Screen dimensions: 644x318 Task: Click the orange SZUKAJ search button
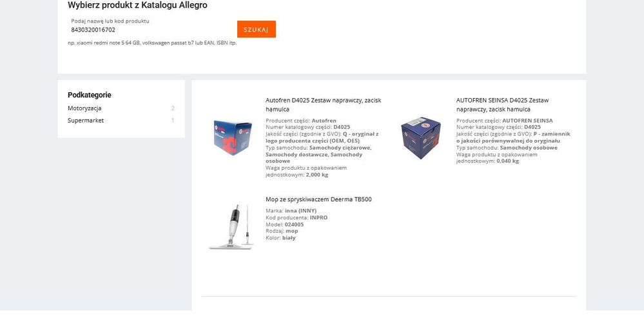click(257, 29)
